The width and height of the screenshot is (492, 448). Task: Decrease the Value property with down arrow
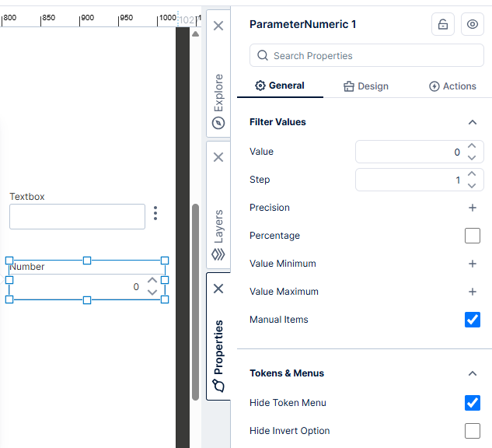click(472, 158)
